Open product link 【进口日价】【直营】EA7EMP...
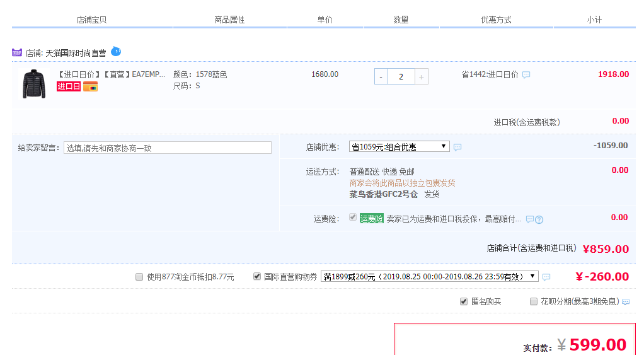This screenshot has height=355, width=644. tap(110, 74)
